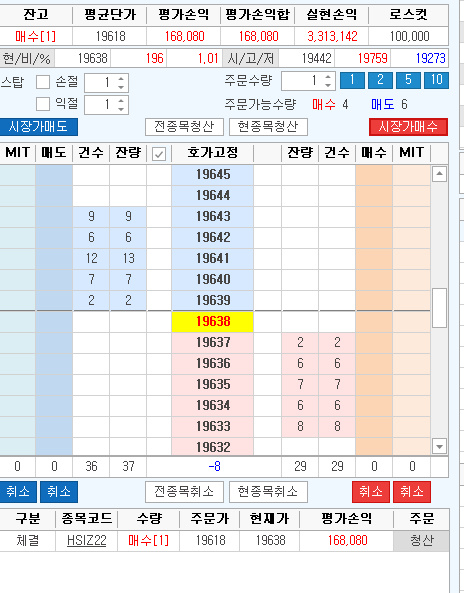
Task: Cancel all orders via 전종목취소
Action: click(184, 492)
